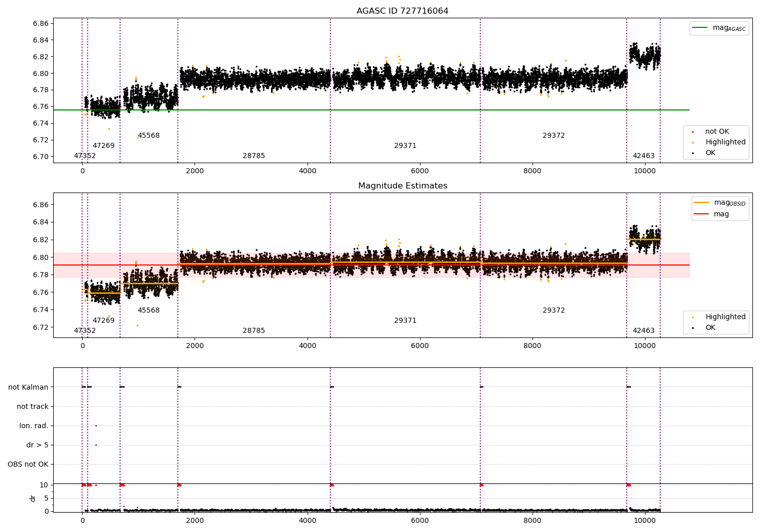Click obsid label 47269 in the AGASC ID plot
760x532 pixels.
tap(103, 146)
